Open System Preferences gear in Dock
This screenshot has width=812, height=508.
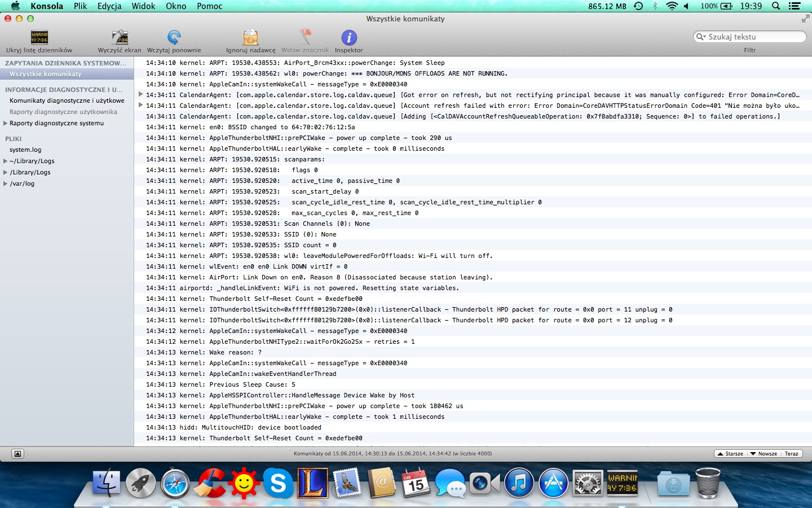point(588,483)
